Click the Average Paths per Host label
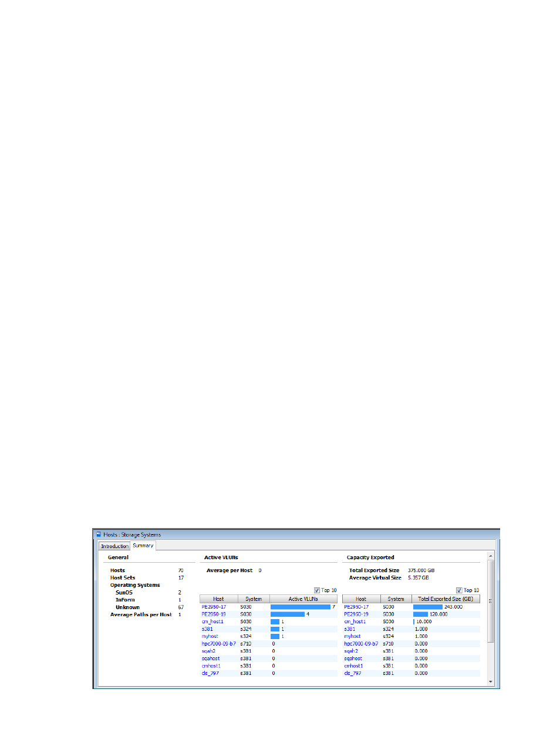This screenshot has height=746, width=560. point(141,614)
